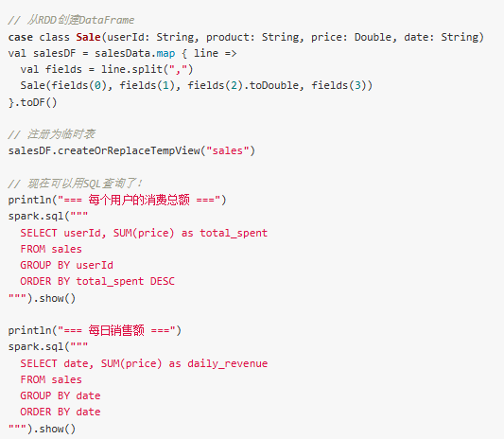The height and width of the screenshot is (439, 504).
Task: Click the .toDF() call
Action: point(36,102)
